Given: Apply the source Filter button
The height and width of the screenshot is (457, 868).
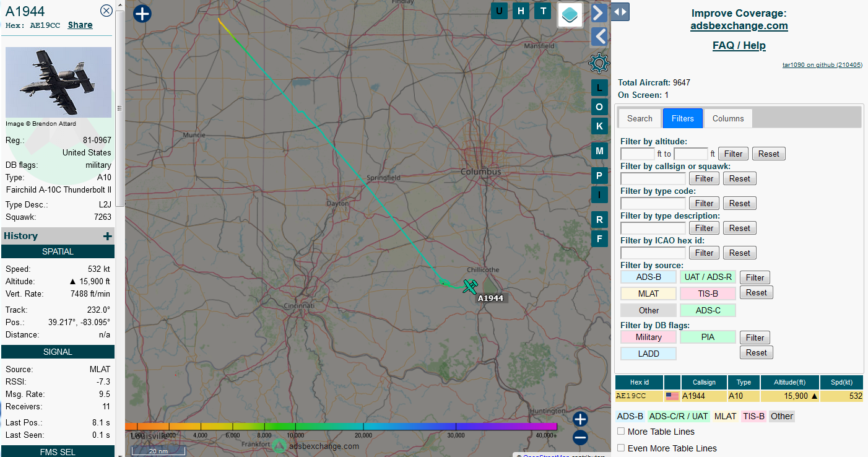Looking at the screenshot, I should (755, 277).
